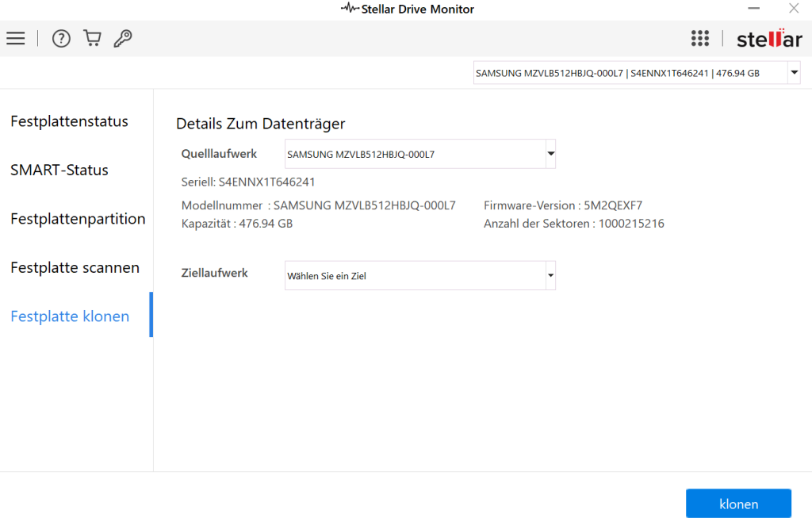Click the SAMSUNG source drive text field
Image resolution: width=812 pixels, height=525 pixels.
(414, 154)
